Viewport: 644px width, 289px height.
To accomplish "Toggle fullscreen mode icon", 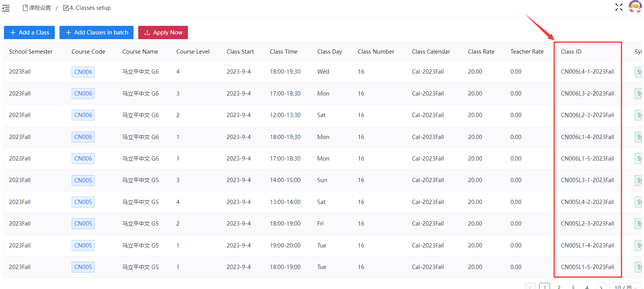I will click(x=619, y=7).
